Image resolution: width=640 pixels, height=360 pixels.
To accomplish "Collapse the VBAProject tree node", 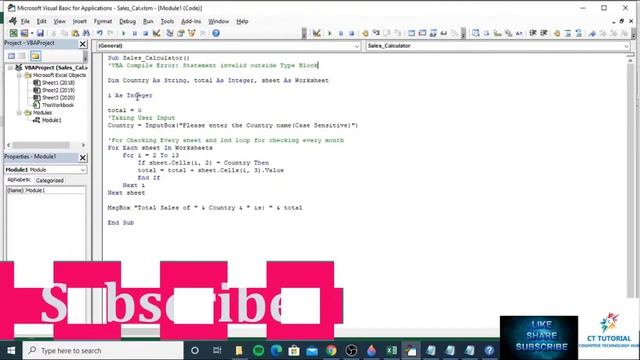I will coord(10,68).
